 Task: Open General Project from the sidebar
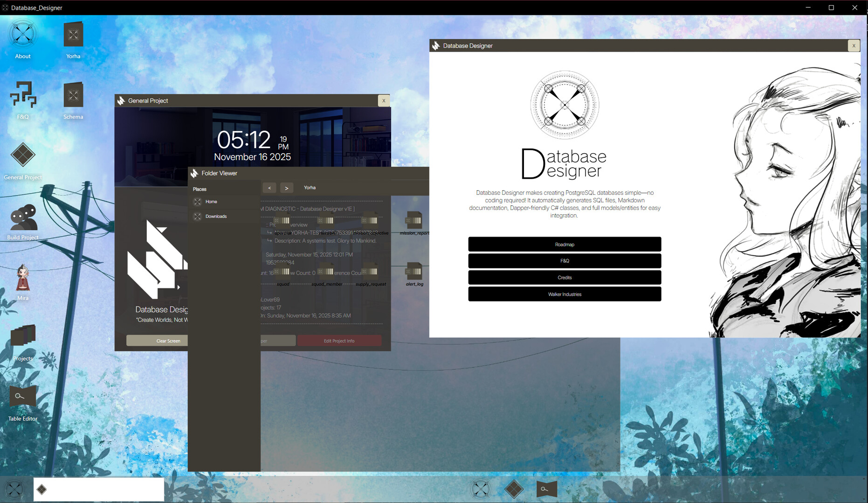[22, 154]
